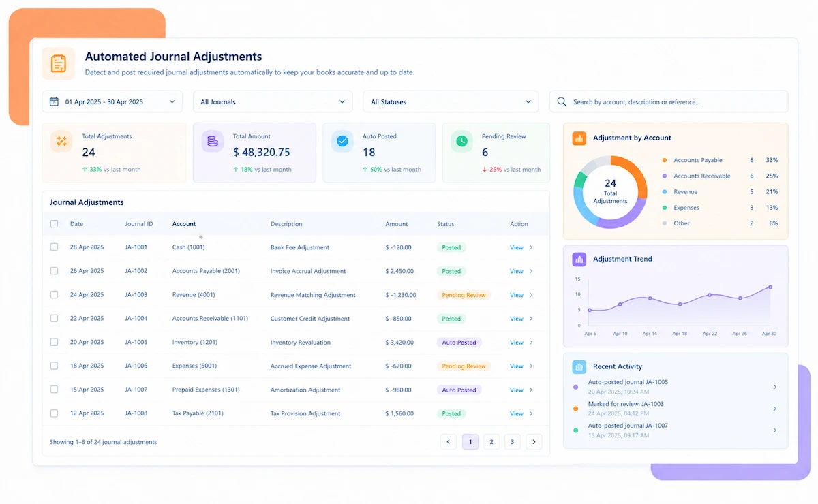
Task: Click the Auto Posted badge for JA-1007
Action: (x=459, y=390)
